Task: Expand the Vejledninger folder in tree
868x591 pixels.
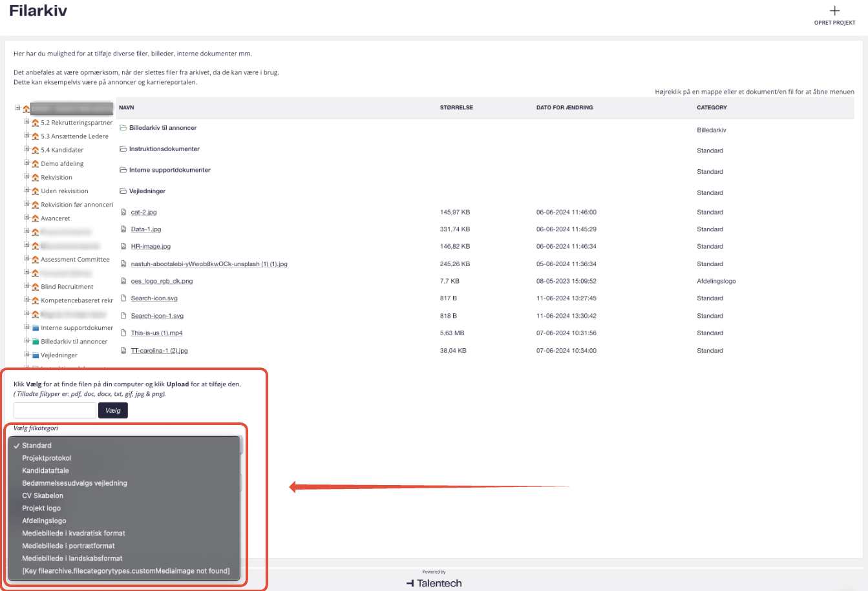Action: [x=27, y=354]
